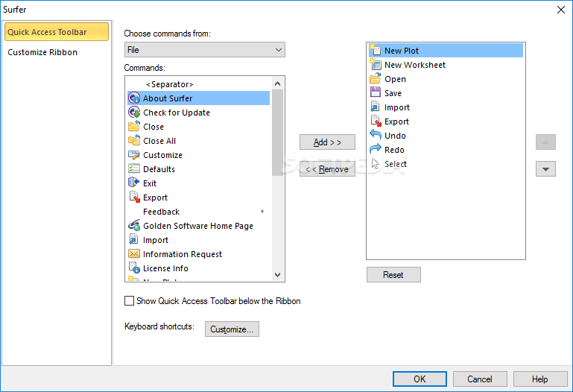573x392 pixels.
Task: Select Save text in toolbar list
Action: [393, 93]
